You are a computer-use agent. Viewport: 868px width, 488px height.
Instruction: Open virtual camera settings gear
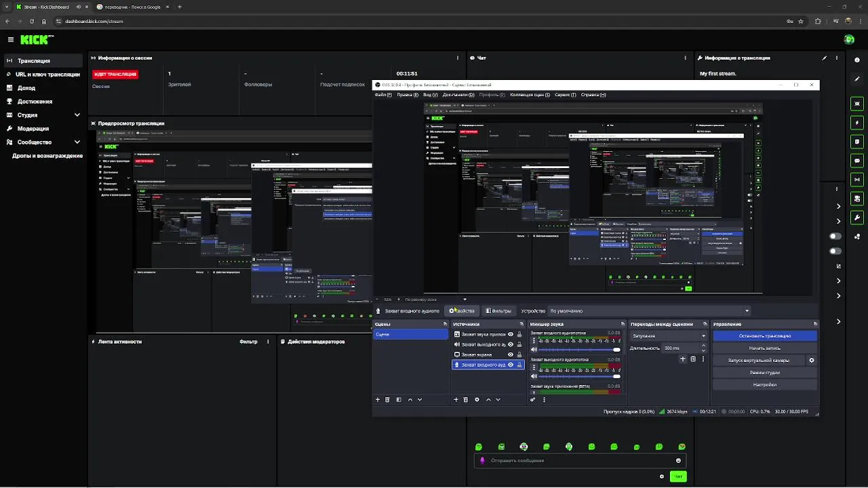(812, 361)
